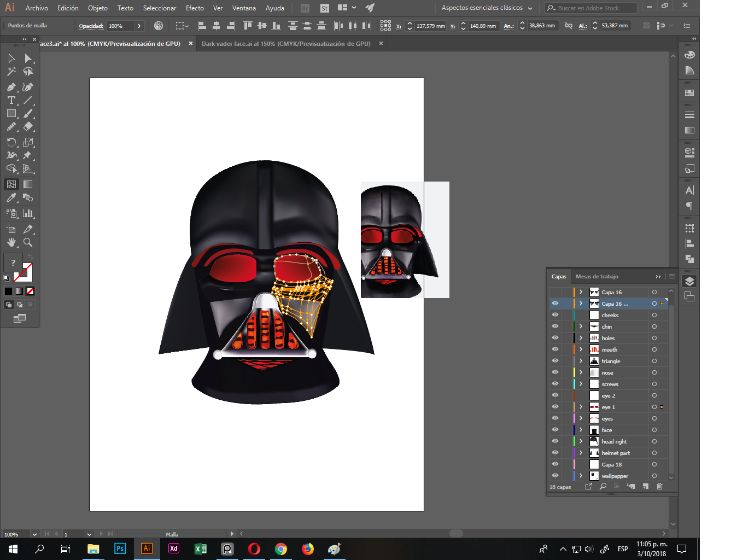Click the X coordinate field 137,579 mm

(431, 26)
